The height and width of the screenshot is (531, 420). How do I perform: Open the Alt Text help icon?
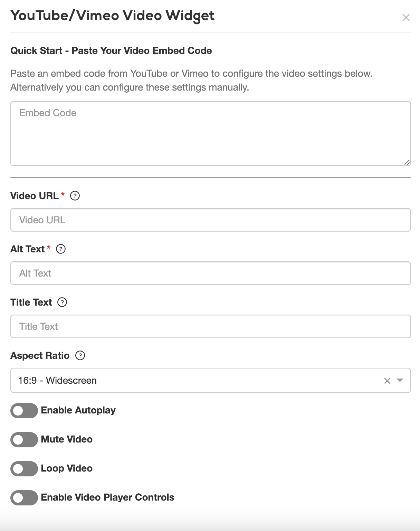[x=61, y=249]
